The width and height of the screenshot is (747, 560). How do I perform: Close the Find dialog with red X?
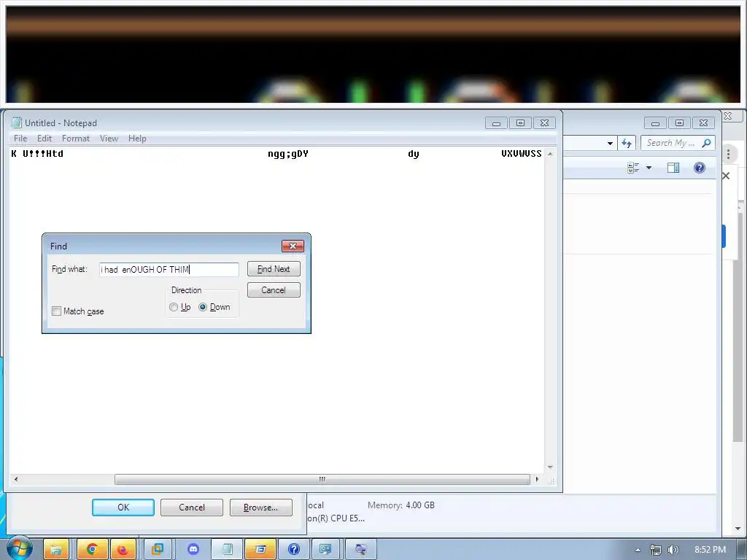pyautogui.click(x=293, y=246)
